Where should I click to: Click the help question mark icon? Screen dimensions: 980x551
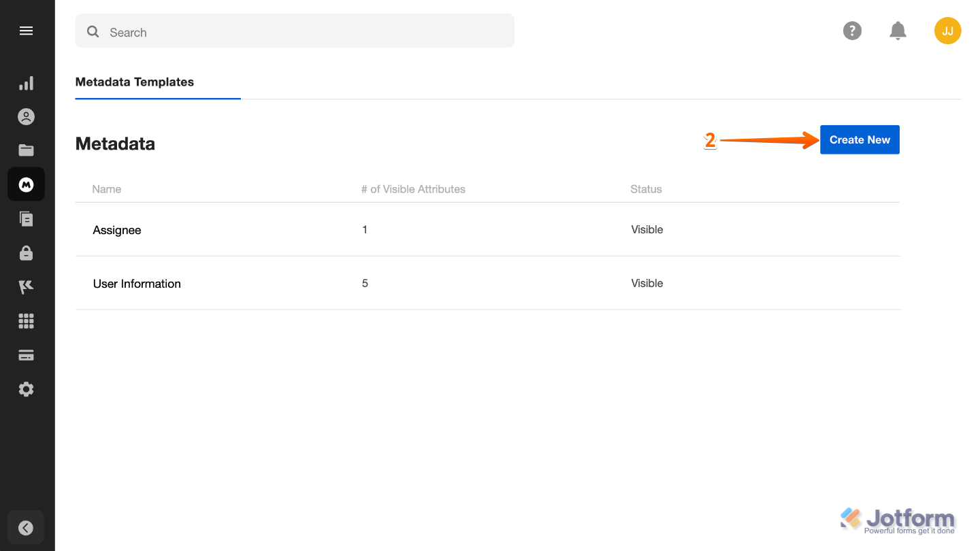[x=852, y=31]
